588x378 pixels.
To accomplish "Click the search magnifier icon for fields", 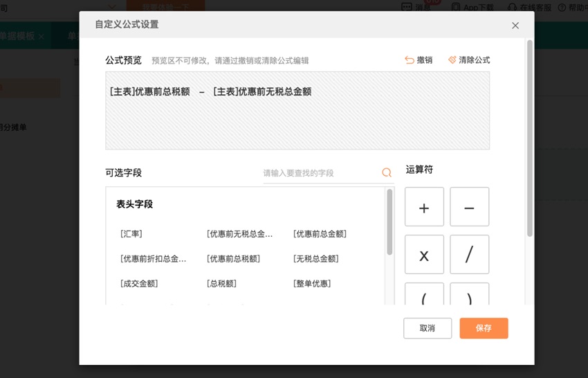I will coord(387,172).
